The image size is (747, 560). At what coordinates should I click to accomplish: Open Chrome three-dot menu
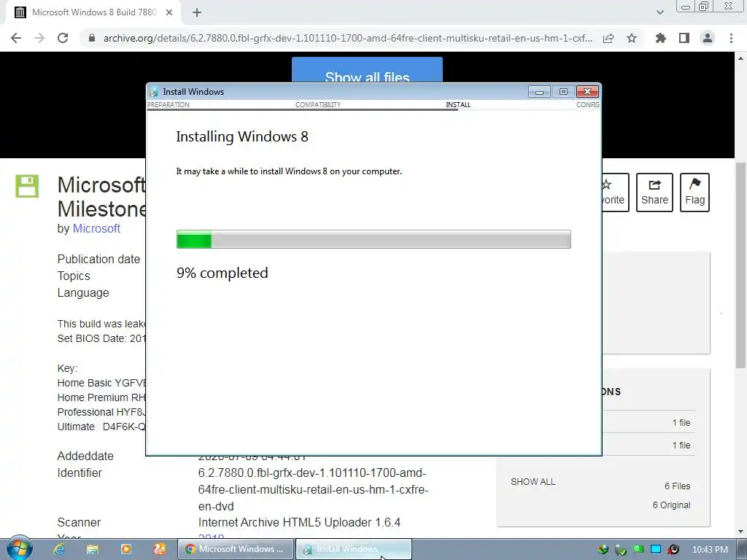coord(731,38)
